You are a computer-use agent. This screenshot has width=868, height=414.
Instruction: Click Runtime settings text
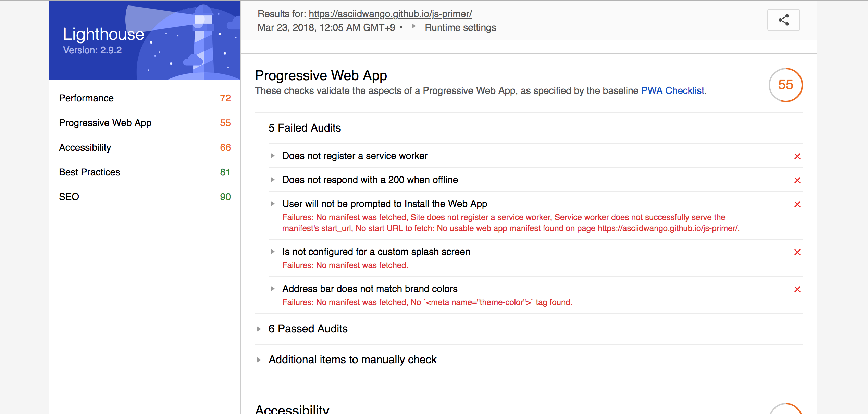tap(460, 27)
